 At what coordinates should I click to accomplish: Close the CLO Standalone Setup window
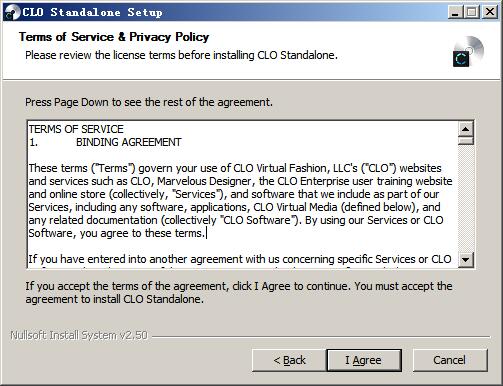coord(490,12)
